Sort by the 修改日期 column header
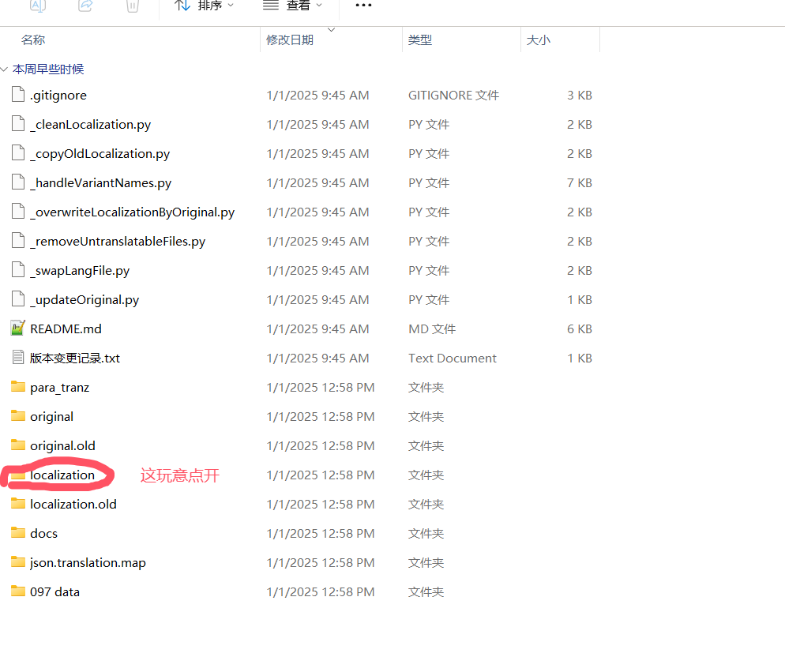785x672 pixels. tap(290, 40)
